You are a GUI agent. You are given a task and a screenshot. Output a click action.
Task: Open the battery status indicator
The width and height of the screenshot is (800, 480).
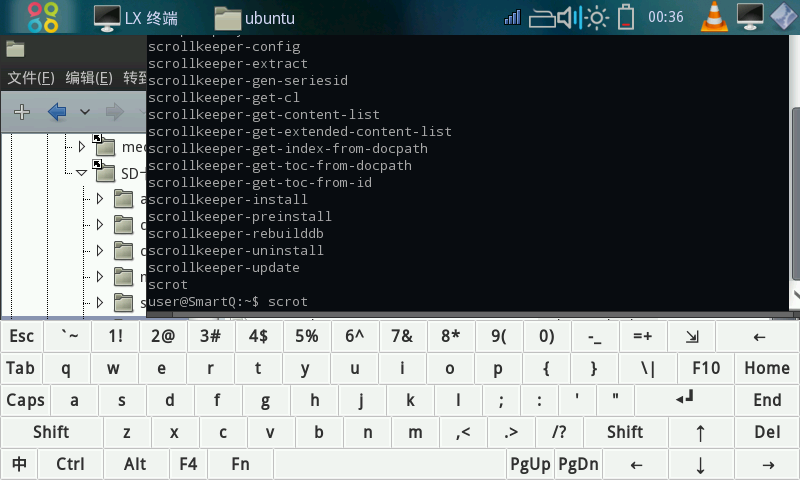tap(626, 17)
